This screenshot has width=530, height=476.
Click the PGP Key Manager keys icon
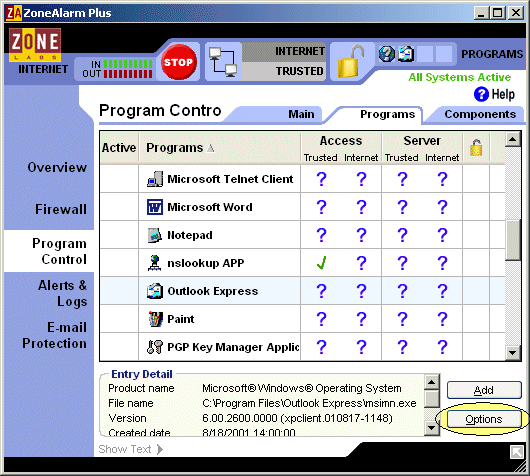point(155,347)
